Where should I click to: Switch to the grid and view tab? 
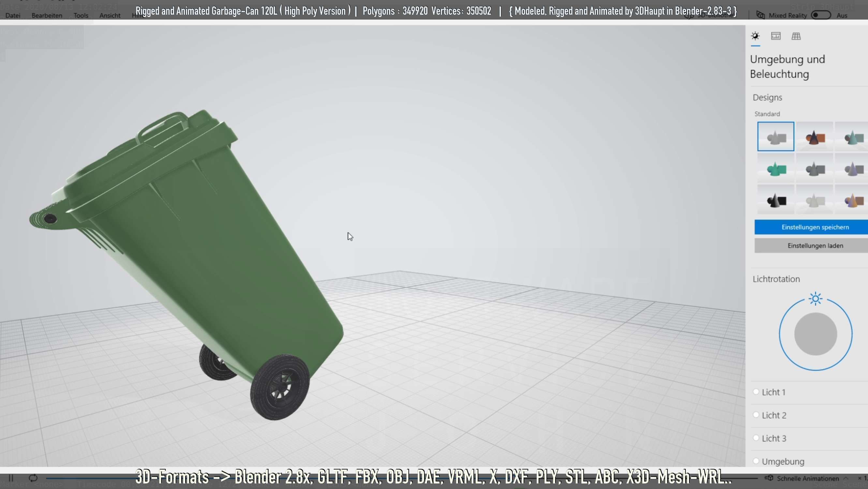point(796,36)
